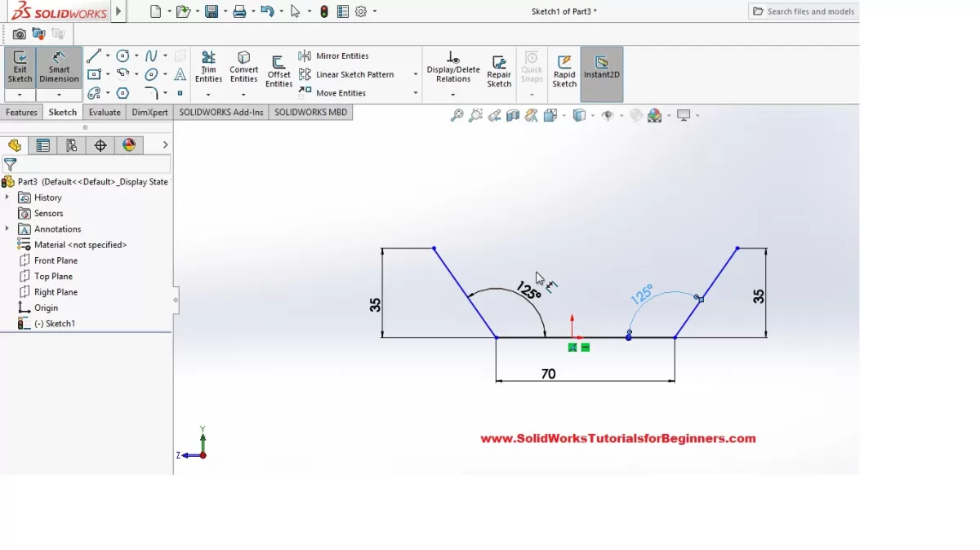Select the Line sketch tool

tap(93, 56)
